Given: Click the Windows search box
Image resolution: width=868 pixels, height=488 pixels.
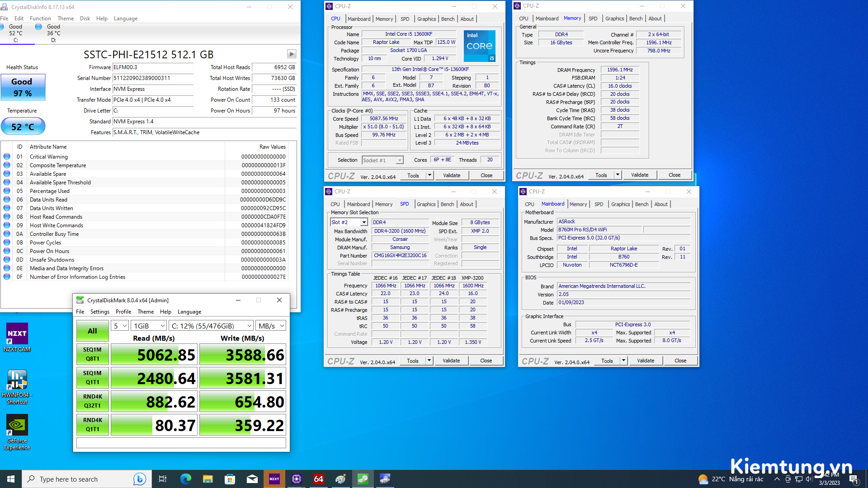Looking at the screenshot, I should click(86, 479).
